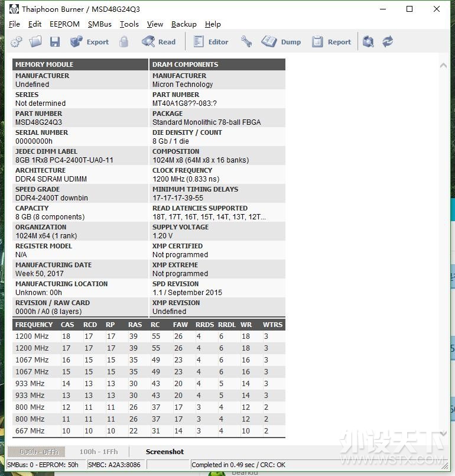Switch to the 100h - 1FFh tab
455x476 pixels.
point(99,452)
